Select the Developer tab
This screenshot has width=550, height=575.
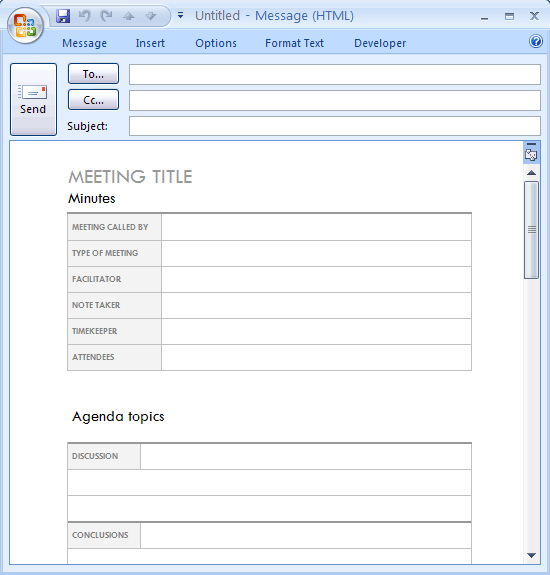380,43
